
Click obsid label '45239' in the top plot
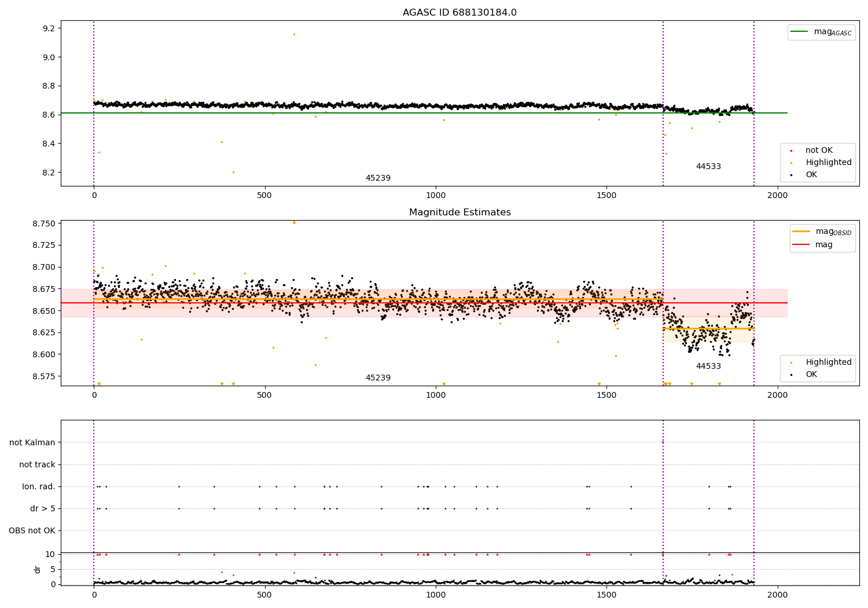(378, 178)
